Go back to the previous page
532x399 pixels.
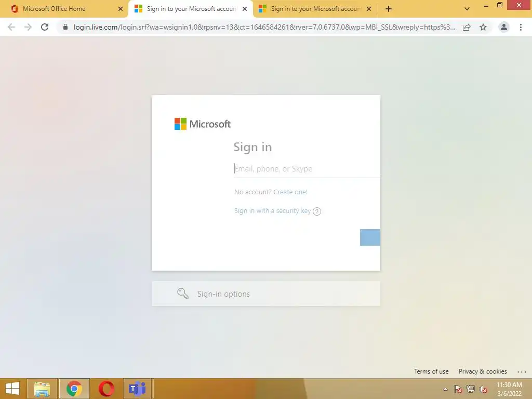click(x=11, y=27)
